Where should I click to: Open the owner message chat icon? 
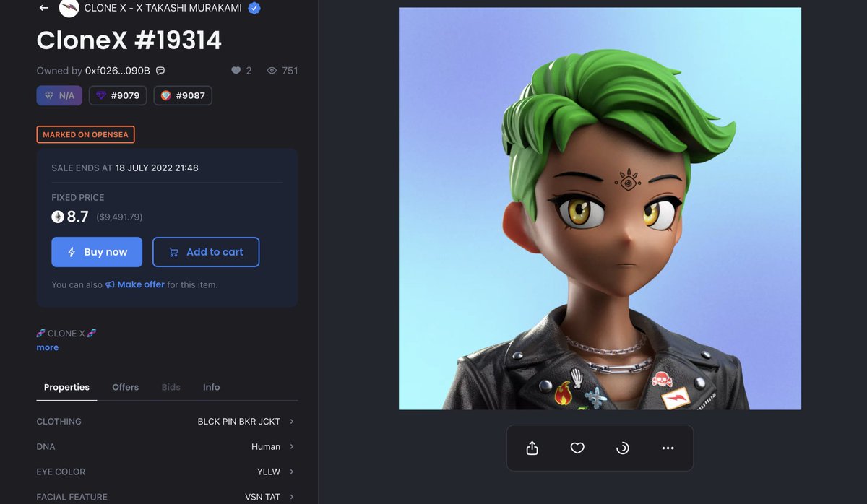point(160,71)
